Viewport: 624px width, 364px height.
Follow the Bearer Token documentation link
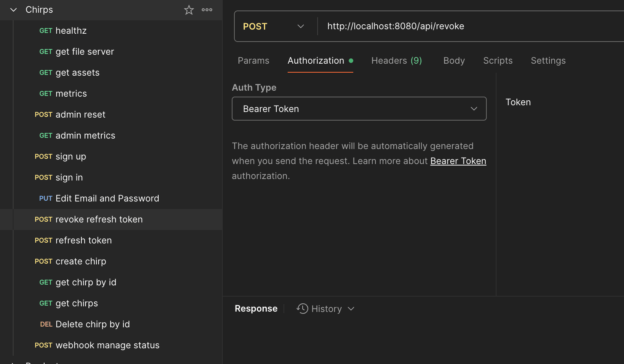click(x=458, y=161)
